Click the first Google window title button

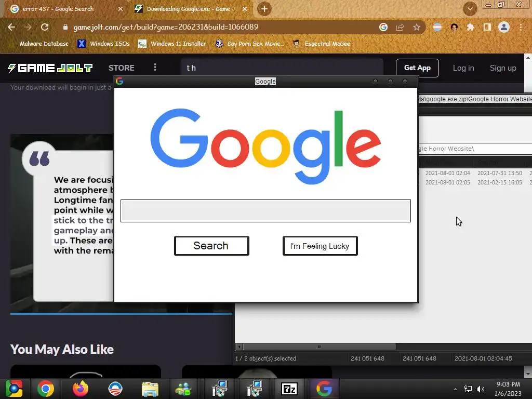[x=375, y=82]
